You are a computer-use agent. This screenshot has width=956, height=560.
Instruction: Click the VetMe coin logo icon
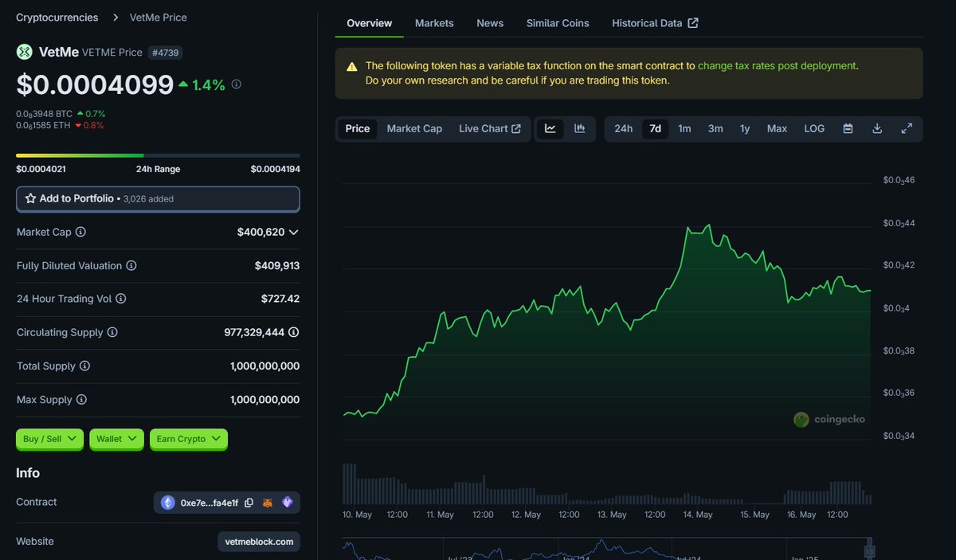(x=25, y=52)
